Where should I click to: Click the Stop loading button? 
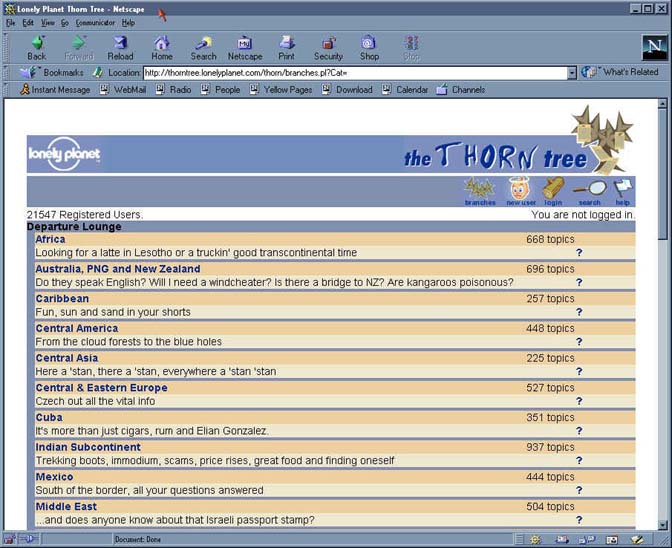[411, 48]
